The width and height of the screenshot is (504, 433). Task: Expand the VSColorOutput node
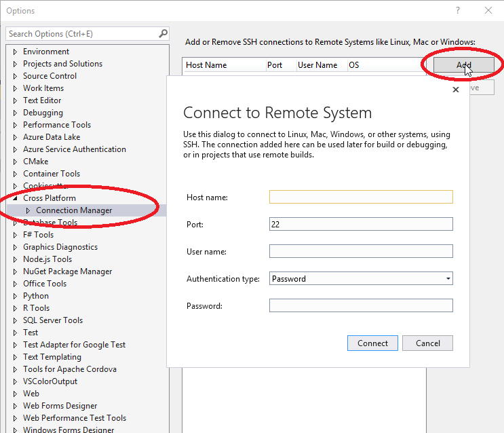tap(15, 382)
